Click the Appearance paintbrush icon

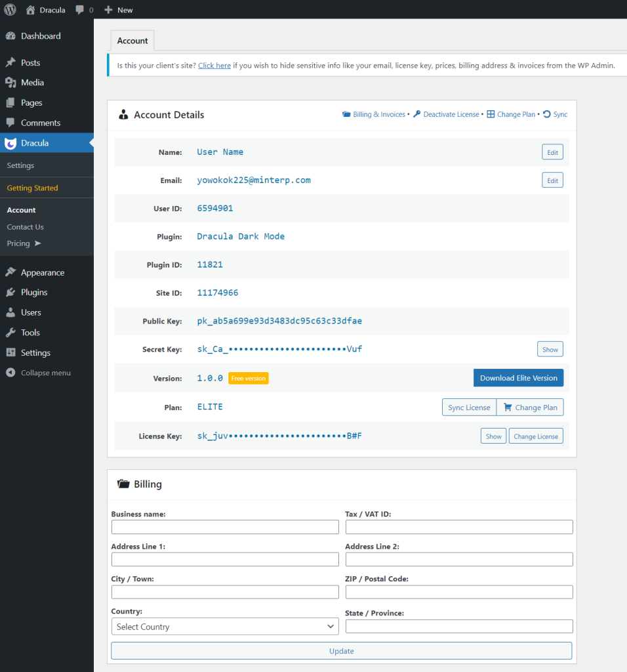[x=10, y=272]
